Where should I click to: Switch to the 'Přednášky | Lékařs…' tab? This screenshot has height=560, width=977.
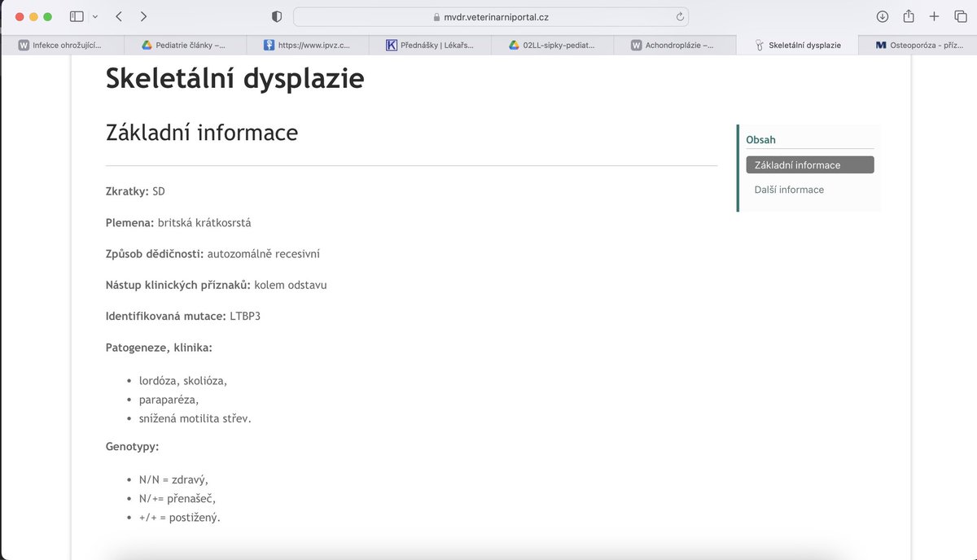[x=429, y=46]
